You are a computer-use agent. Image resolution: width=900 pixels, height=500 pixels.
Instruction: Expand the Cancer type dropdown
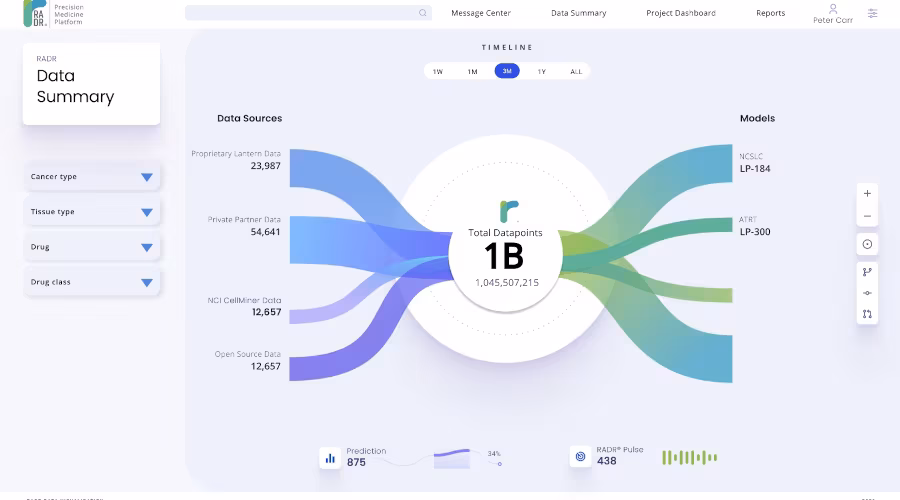[92, 177]
